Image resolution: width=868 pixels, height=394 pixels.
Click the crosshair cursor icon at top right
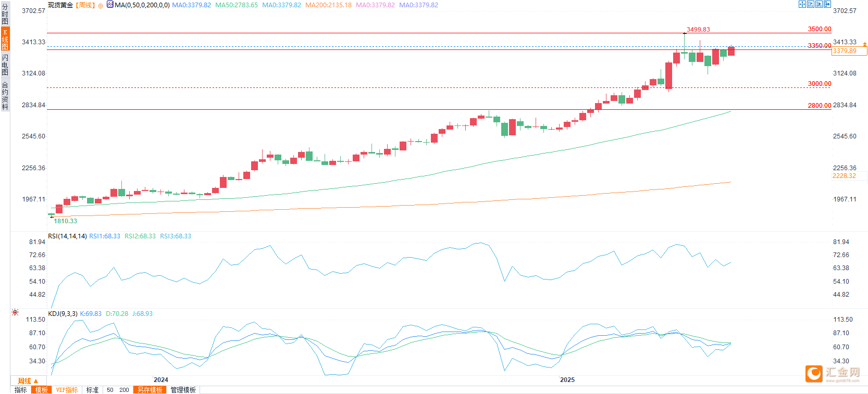click(802, 4)
